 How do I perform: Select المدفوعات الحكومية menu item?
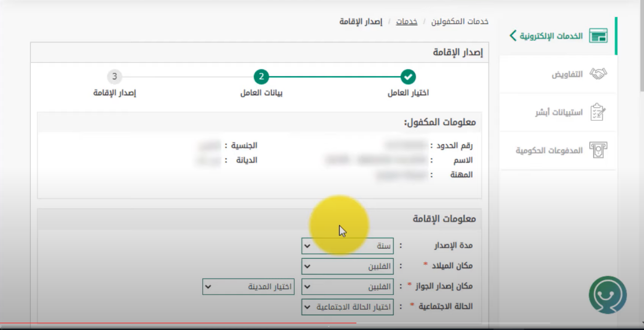(x=558, y=151)
